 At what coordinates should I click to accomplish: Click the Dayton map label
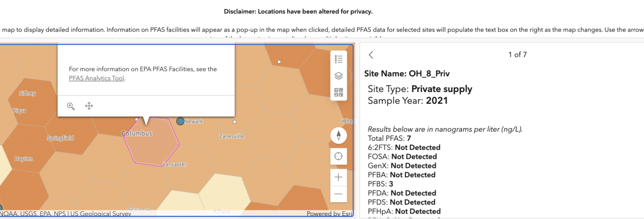[x=24, y=159]
